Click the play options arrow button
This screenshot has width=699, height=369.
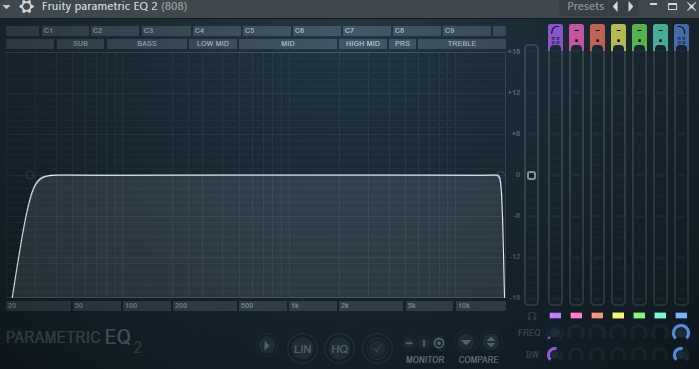267,345
